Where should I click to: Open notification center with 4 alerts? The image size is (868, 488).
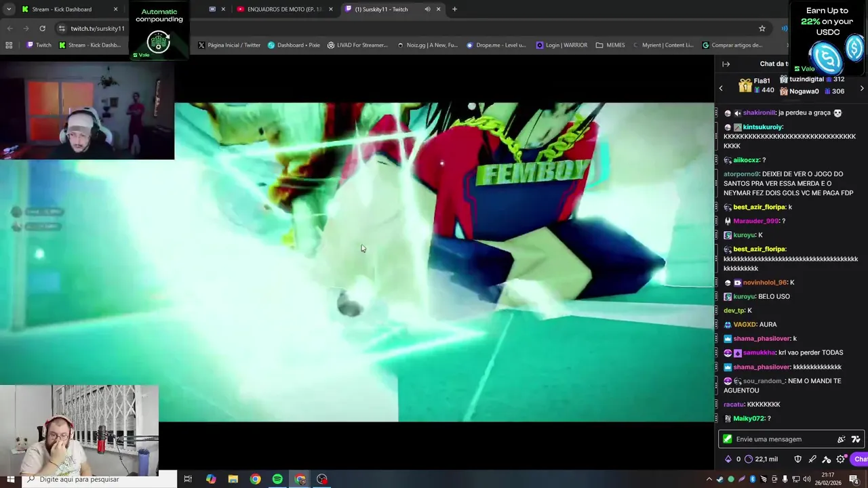pos(854,480)
